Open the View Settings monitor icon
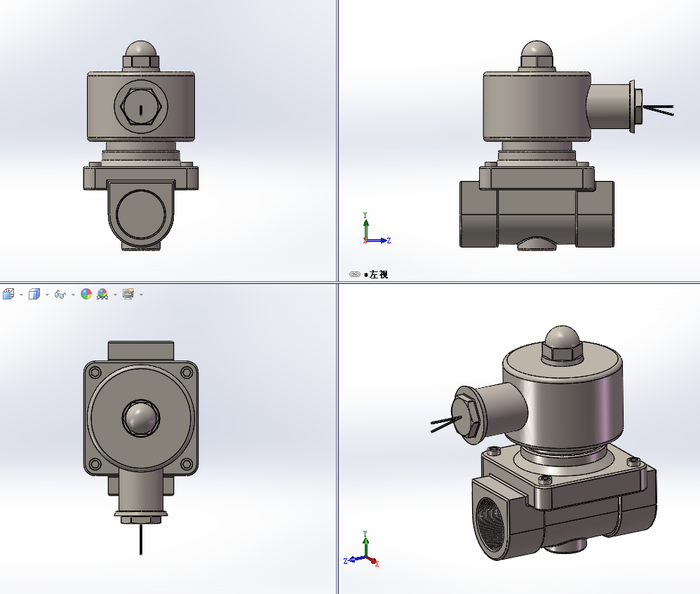Viewport: 700px width, 594px height. (128, 294)
